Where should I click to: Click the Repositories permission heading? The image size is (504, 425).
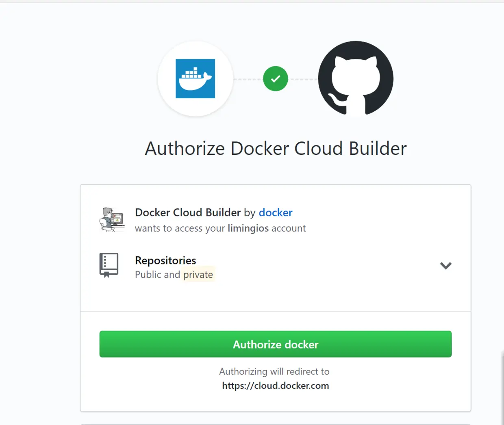165,260
